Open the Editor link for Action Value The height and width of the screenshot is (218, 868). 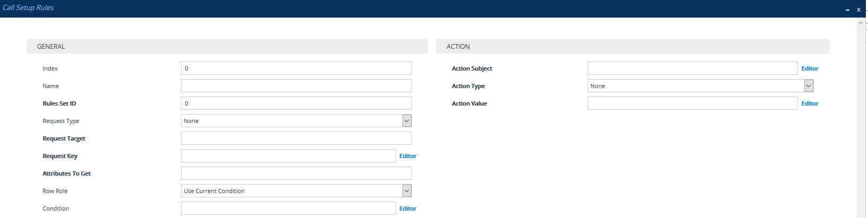coord(810,103)
